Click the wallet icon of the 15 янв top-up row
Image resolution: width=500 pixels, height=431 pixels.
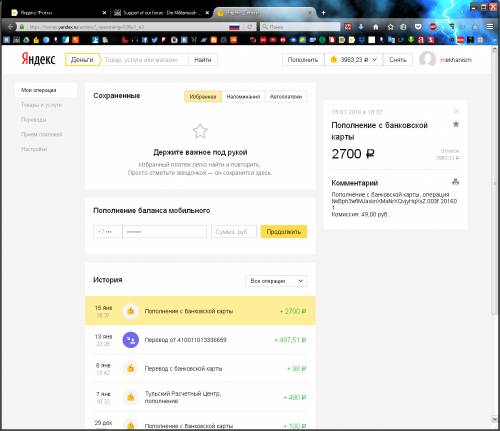pyautogui.click(x=131, y=311)
